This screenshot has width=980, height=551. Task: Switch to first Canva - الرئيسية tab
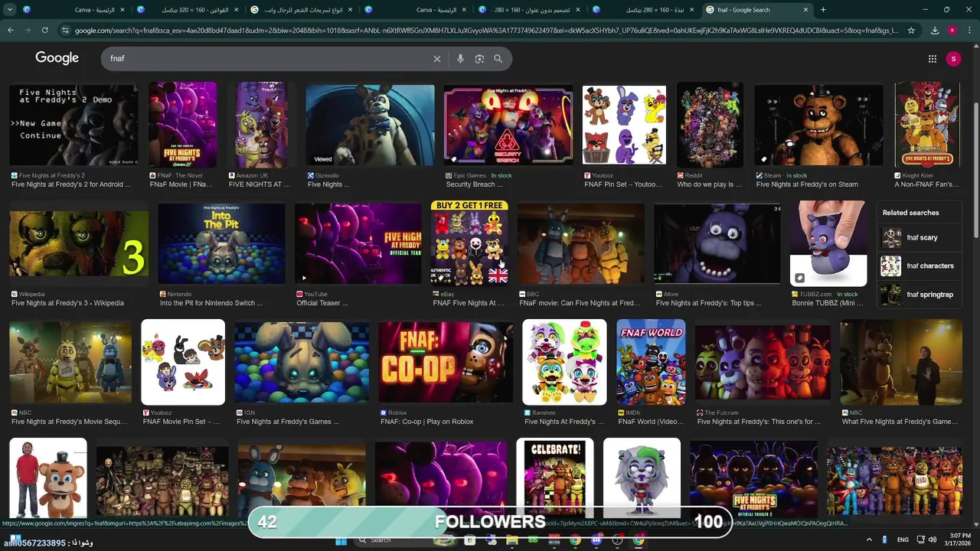click(75, 10)
